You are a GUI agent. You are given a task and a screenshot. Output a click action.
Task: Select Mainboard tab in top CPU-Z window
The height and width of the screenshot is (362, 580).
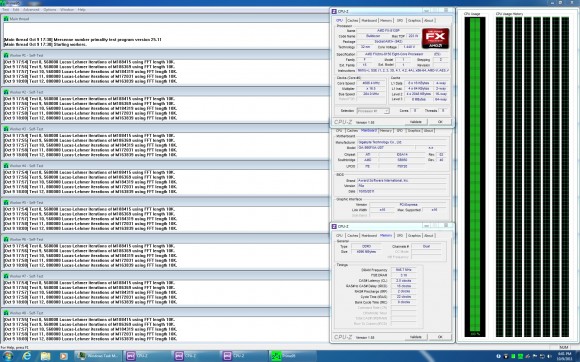[369, 20]
